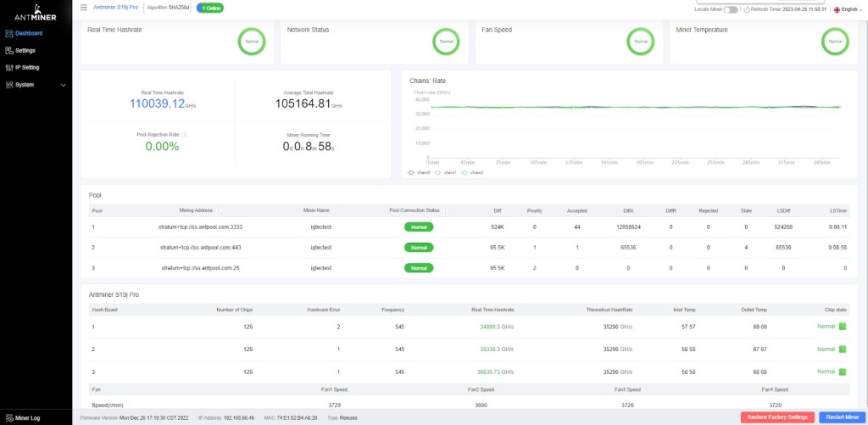Viewport: 868px width, 425px height.
Task: Click the Antminer S19j Pro header link
Action: [115, 7]
